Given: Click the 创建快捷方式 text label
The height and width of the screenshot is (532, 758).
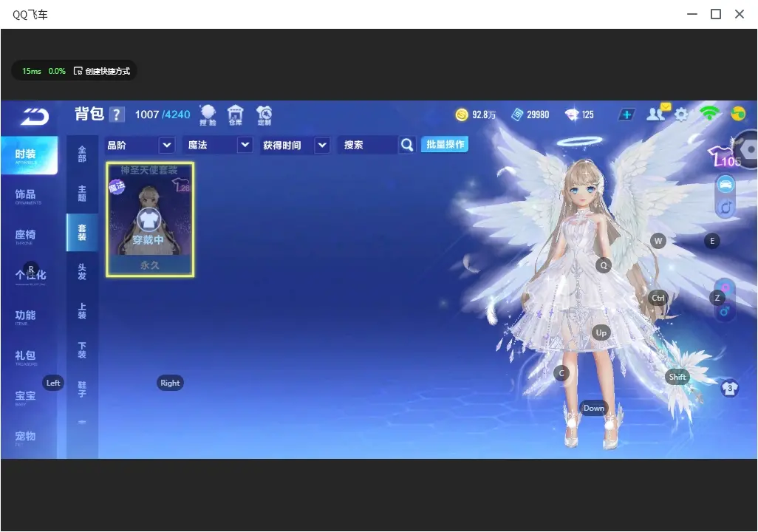Looking at the screenshot, I should click(x=108, y=71).
